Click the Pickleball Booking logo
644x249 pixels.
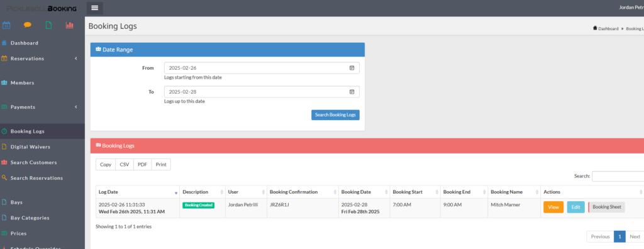[x=42, y=8]
